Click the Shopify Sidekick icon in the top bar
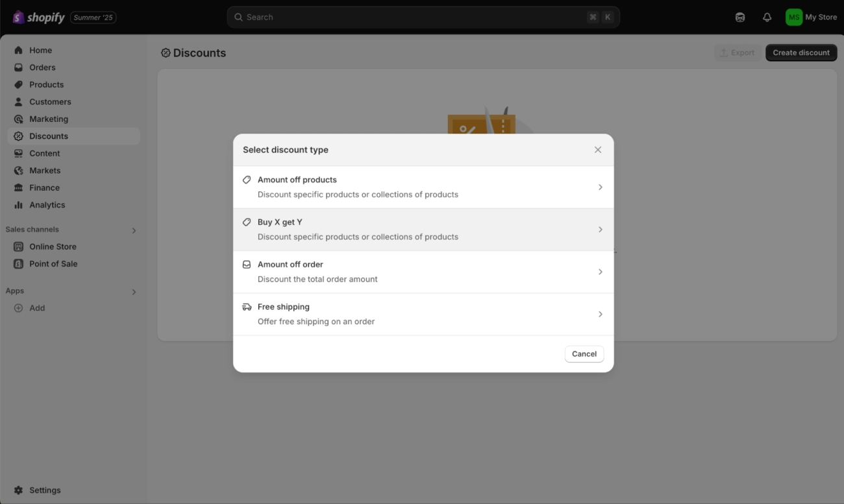The image size is (844, 504). point(740,18)
